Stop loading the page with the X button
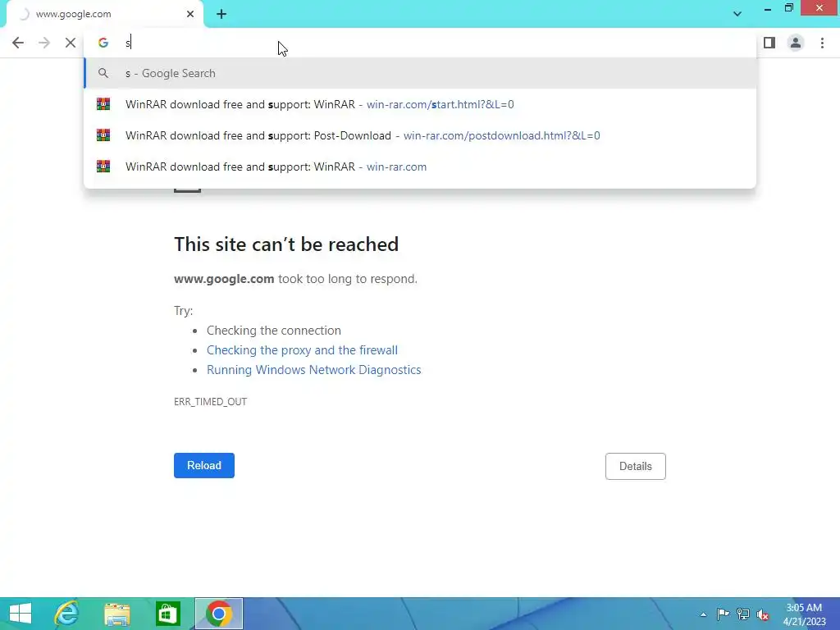Image resolution: width=840 pixels, height=630 pixels. (71, 43)
